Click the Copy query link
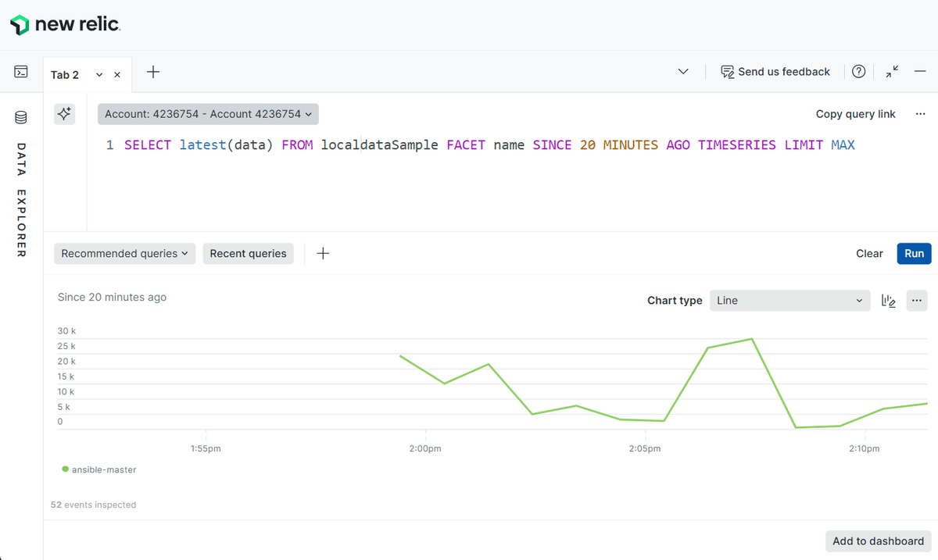 point(855,113)
